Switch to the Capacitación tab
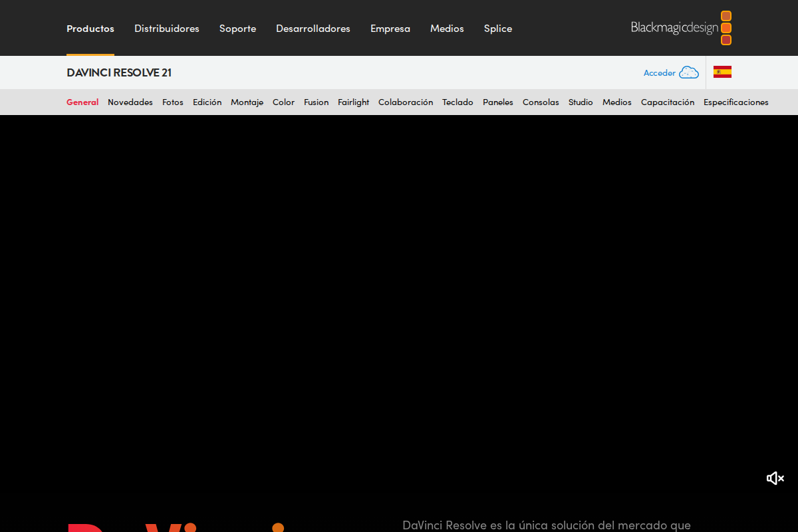This screenshot has width=798, height=532. point(668,102)
